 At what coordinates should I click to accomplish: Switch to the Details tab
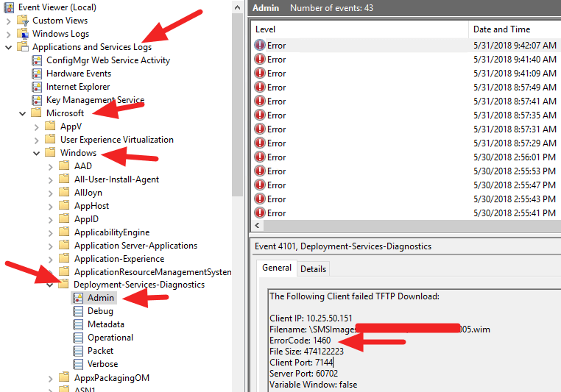(x=313, y=268)
